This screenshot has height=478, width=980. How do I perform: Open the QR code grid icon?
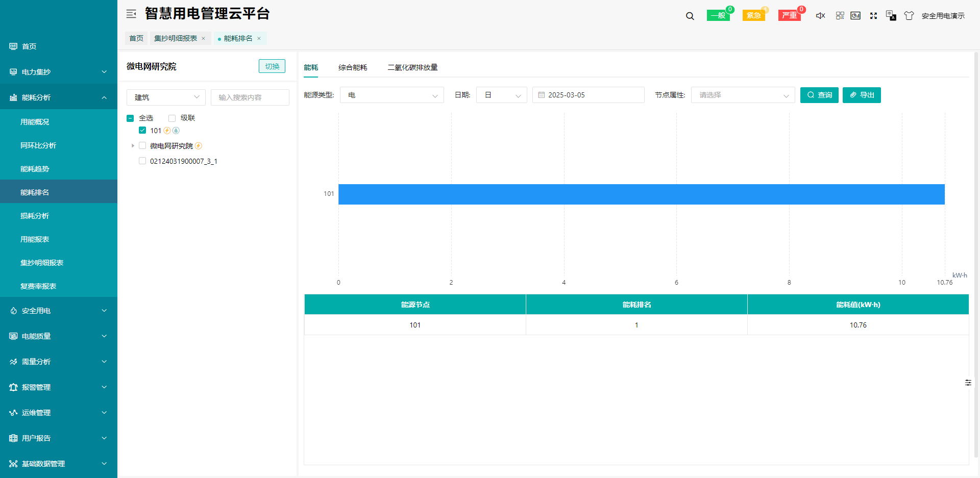click(x=840, y=16)
